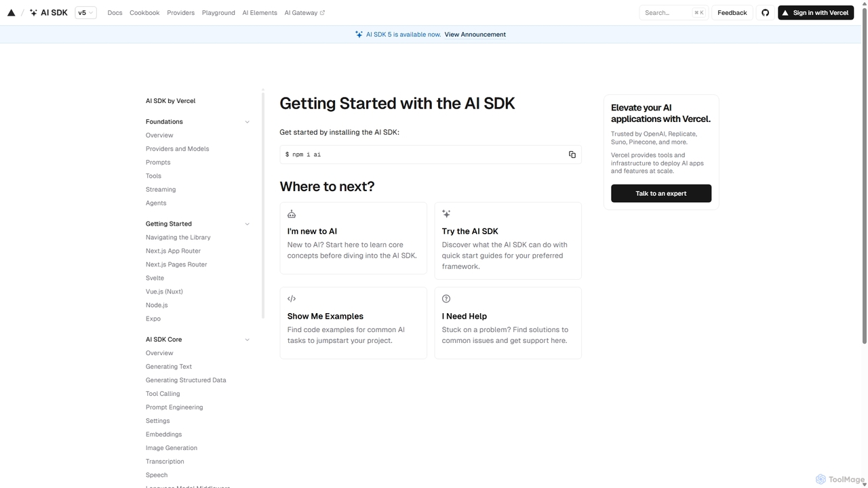Screen dimensions: 868x488
Task: Click the npm i ai code block
Action: [431, 155]
